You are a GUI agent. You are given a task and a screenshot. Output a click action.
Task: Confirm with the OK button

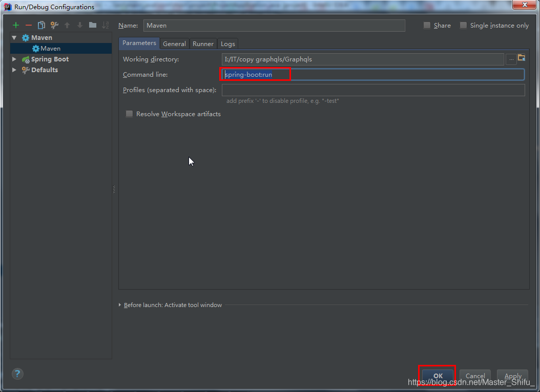438,376
